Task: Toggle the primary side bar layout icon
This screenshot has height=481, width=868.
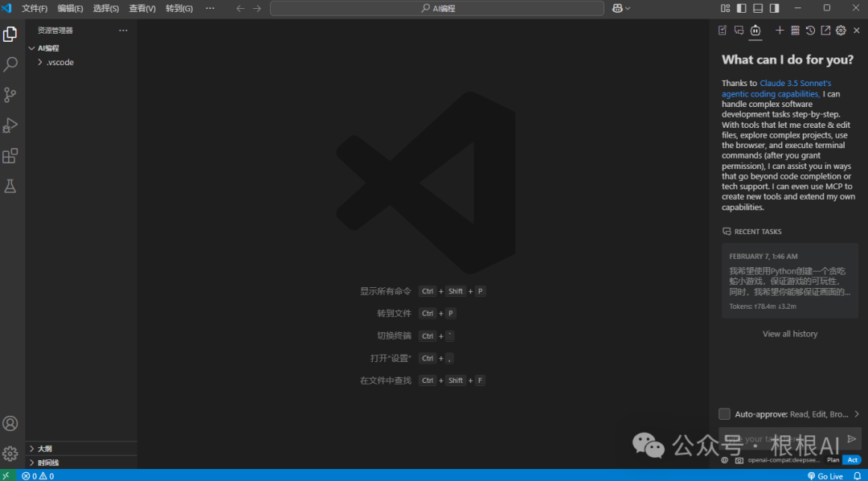Action: [x=742, y=8]
